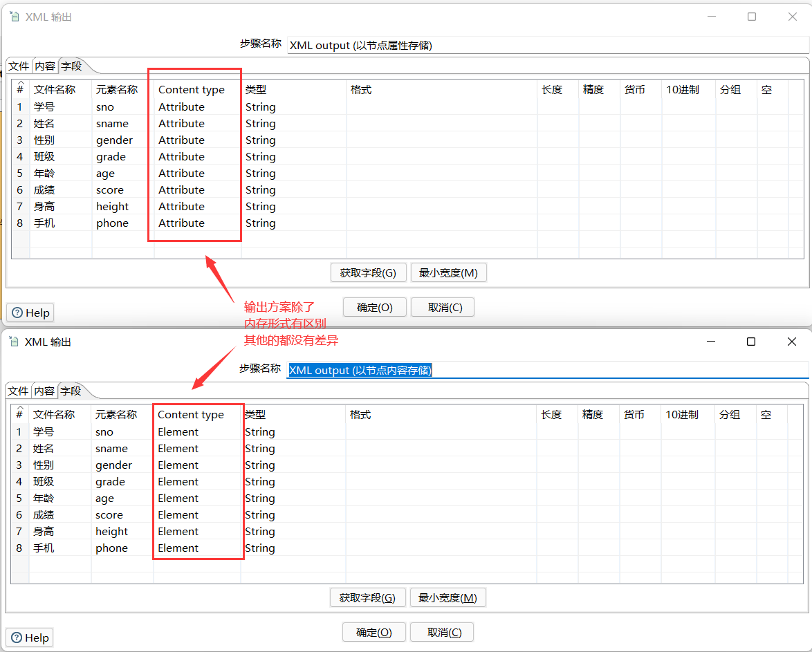This screenshot has width=812, height=652.
Task: Click score element name in upper table
Action: (122, 189)
